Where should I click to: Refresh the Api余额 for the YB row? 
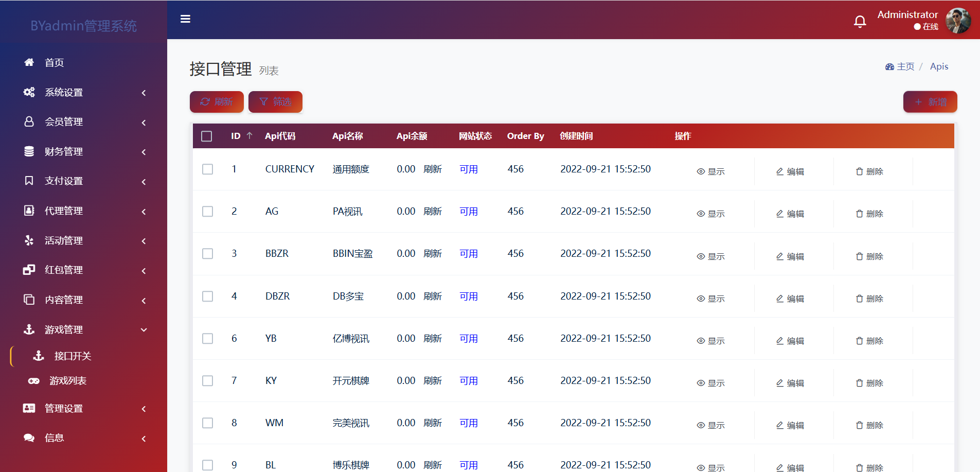pos(433,339)
